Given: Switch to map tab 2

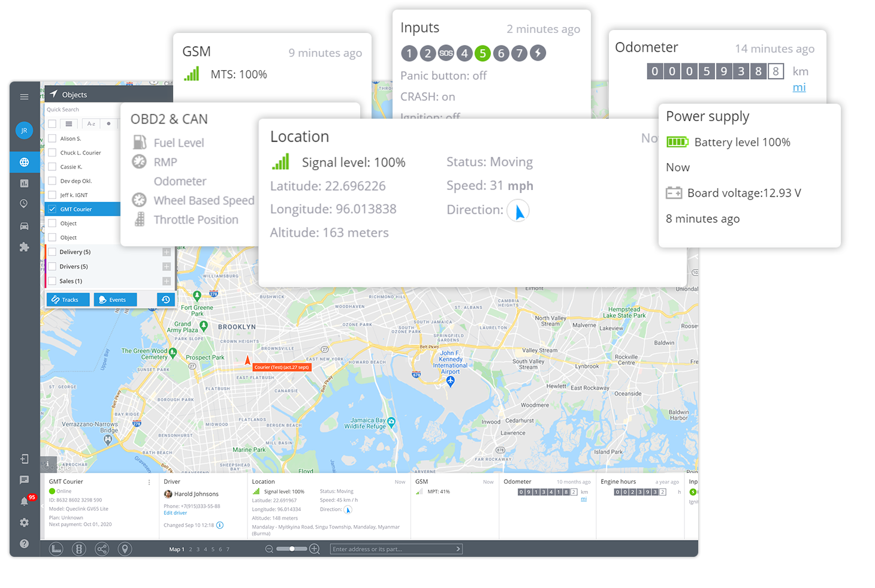Looking at the screenshot, I should [x=191, y=550].
